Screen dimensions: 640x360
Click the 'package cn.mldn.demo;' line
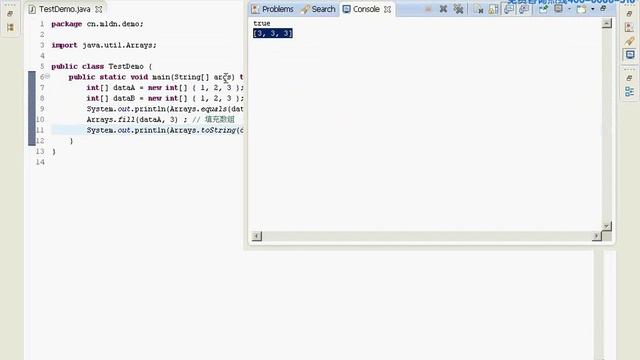tap(97, 24)
